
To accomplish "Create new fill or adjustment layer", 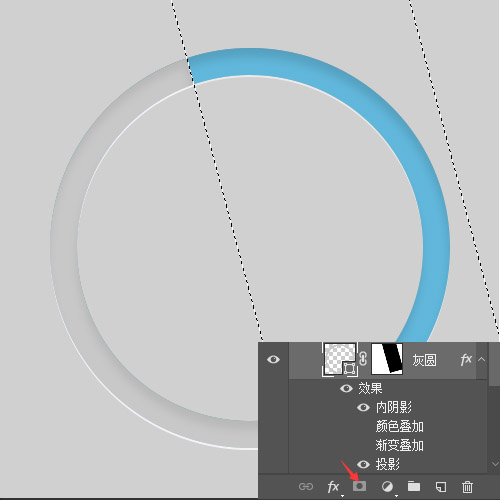I will (387, 487).
